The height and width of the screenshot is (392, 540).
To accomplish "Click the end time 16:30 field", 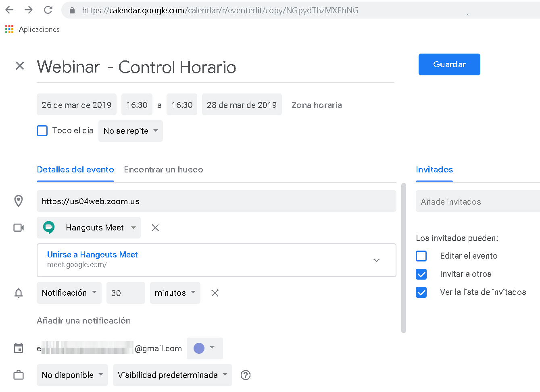I will point(182,104).
